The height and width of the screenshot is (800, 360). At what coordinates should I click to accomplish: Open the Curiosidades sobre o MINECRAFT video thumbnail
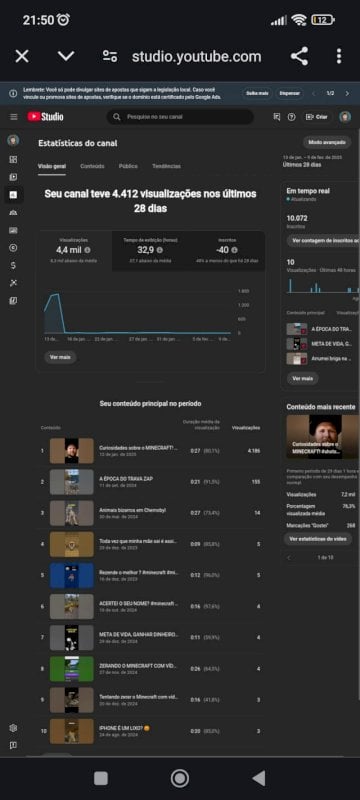coord(71,451)
